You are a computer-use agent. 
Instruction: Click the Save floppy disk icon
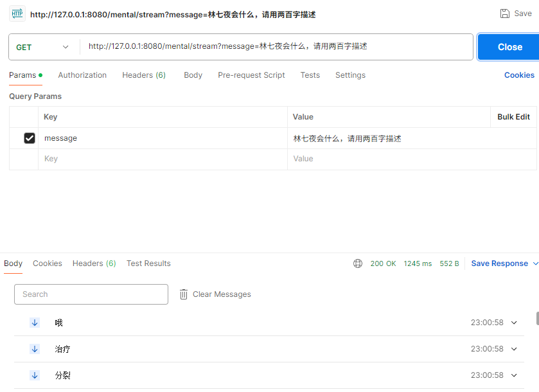[504, 13]
